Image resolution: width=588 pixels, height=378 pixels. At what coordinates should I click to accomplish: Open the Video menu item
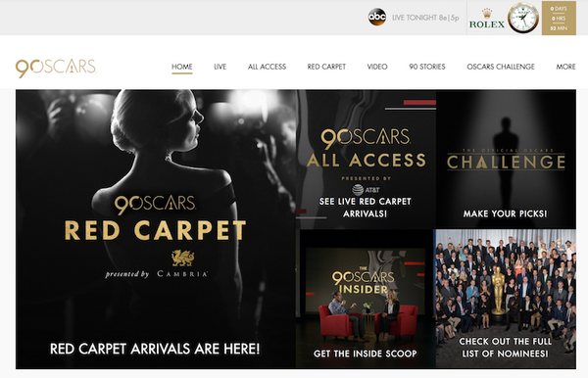pos(377,67)
